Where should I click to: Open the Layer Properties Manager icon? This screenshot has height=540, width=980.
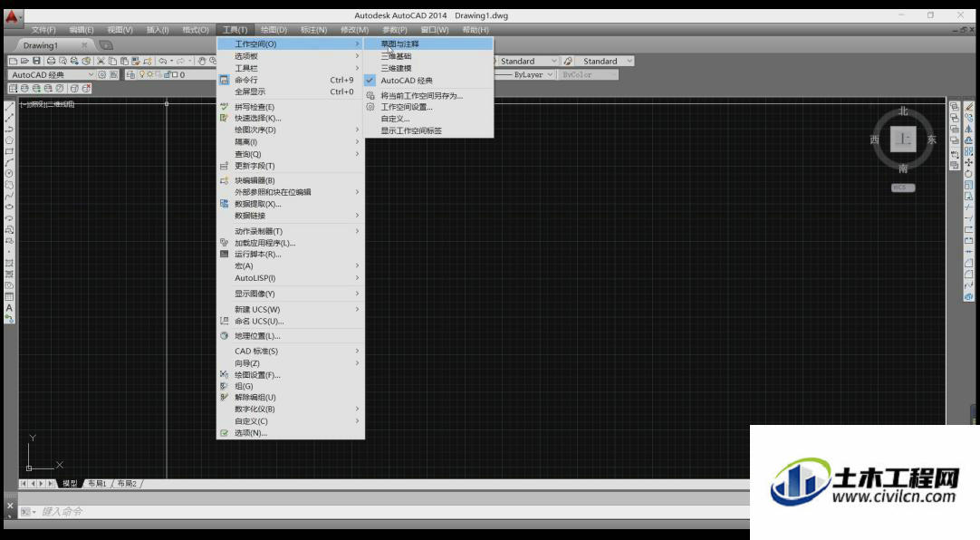130,74
